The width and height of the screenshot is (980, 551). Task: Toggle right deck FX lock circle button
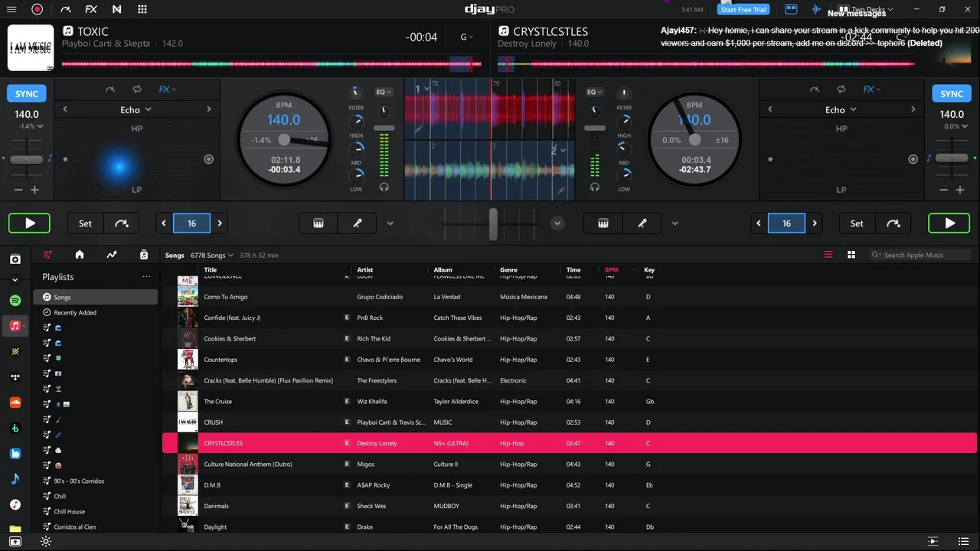point(913,159)
